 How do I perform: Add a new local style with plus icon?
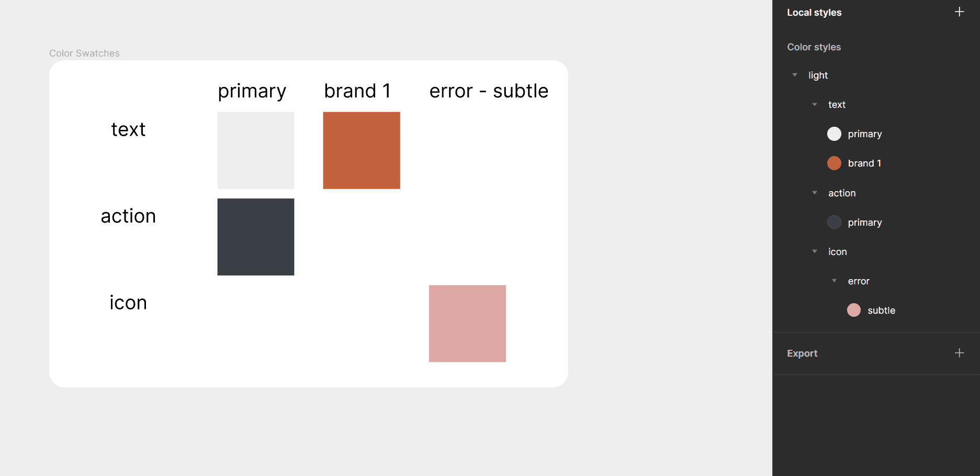959,12
